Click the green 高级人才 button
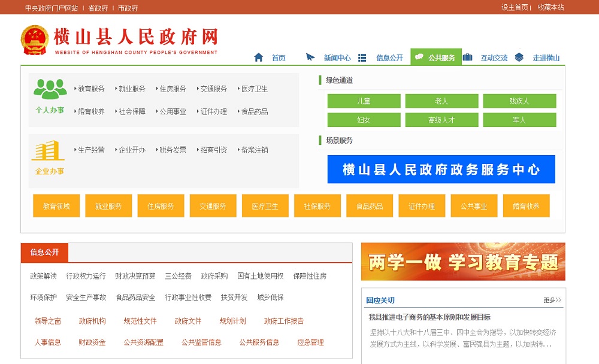This screenshot has height=364, width=599. pyautogui.click(x=441, y=120)
